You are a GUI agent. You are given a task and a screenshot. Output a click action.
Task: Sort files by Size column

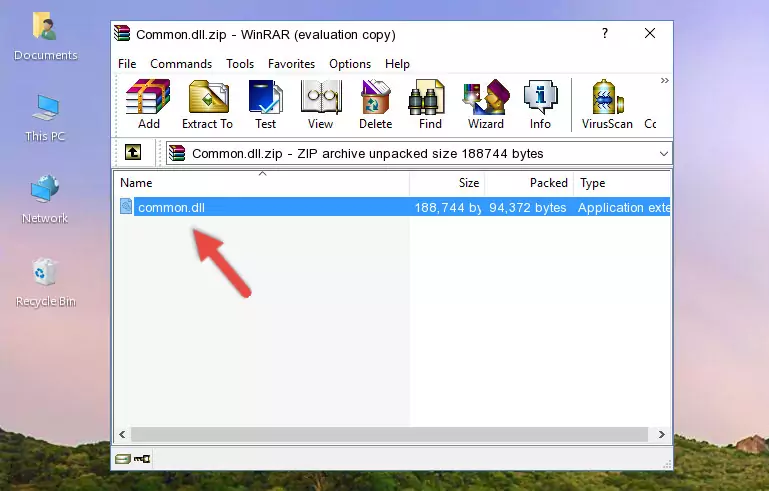tap(447, 183)
